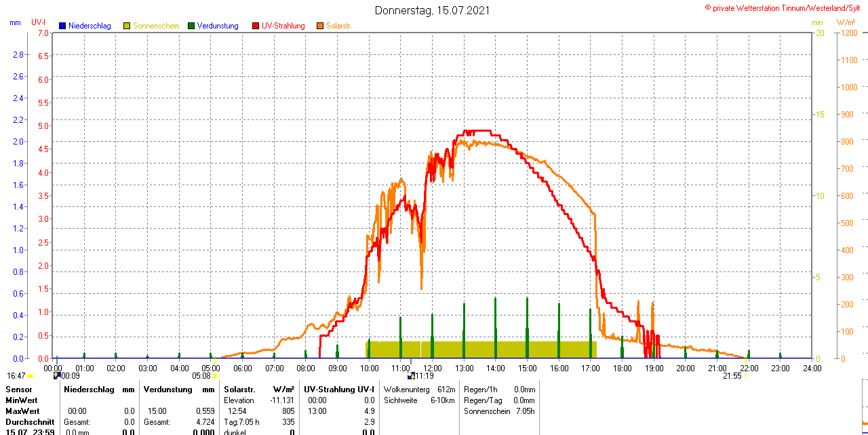
Task: Click the moon icon beside 16:47
Action: (31, 376)
